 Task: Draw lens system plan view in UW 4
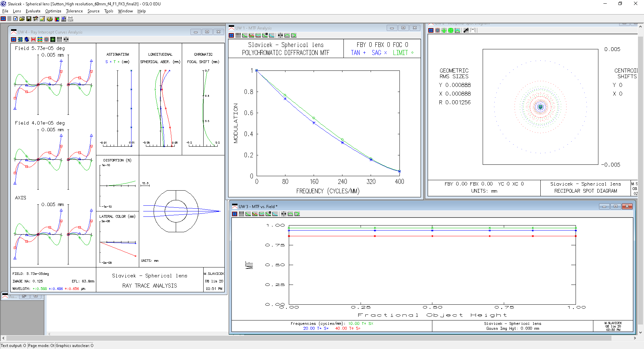coord(20,39)
